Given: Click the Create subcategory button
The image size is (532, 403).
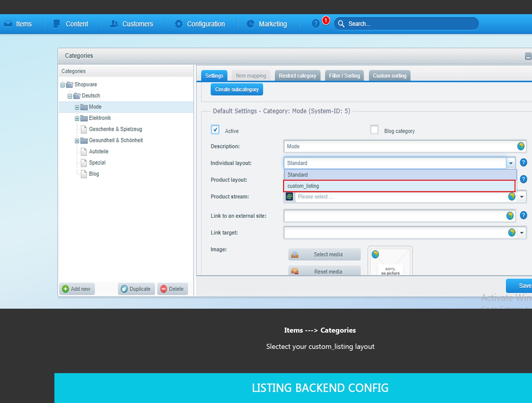Looking at the screenshot, I should 237,90.
